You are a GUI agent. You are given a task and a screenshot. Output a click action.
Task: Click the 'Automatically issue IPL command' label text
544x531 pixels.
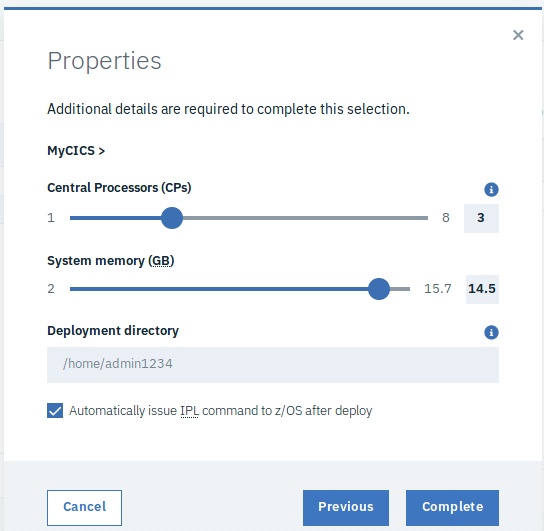[x=220, y=411]
